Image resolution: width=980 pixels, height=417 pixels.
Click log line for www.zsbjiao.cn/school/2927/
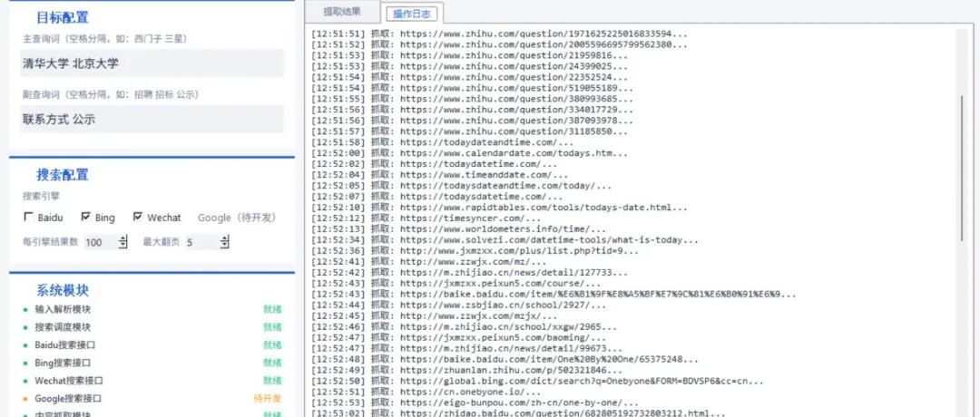[459, 305]
